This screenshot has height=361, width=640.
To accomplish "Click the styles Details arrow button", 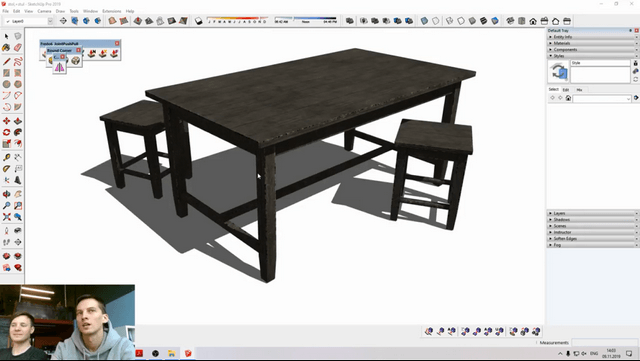I will (636, 98).
